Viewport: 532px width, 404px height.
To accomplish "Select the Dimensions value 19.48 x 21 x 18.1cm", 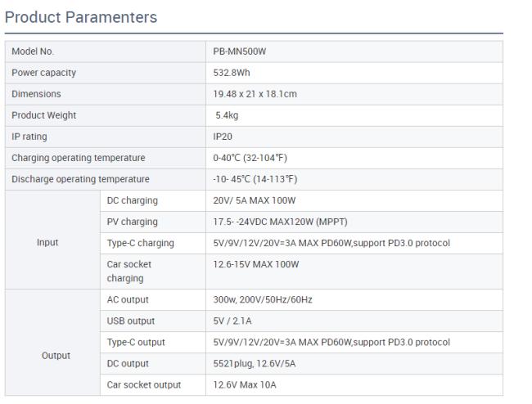I will [x=255, y=94].
